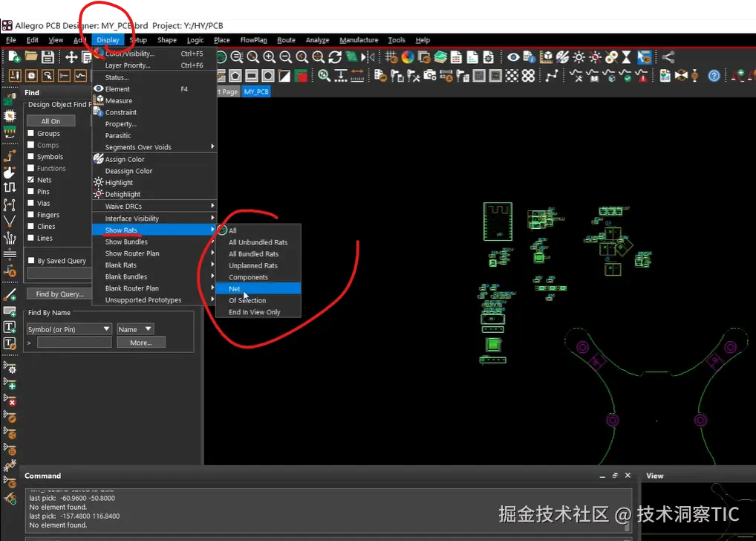Click the 3D cube with ruler icon
This screenshot has height=541, width=756.
click(x=546, y=57)
